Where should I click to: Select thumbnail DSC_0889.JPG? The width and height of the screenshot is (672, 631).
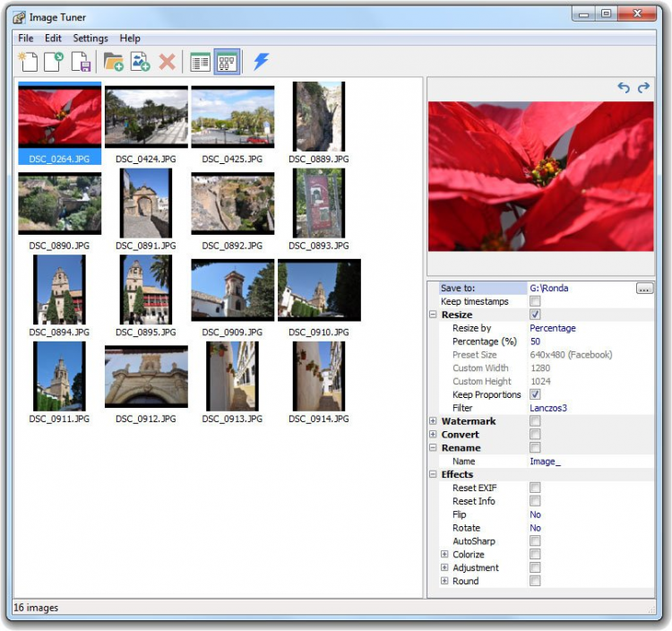pos(319,123)
